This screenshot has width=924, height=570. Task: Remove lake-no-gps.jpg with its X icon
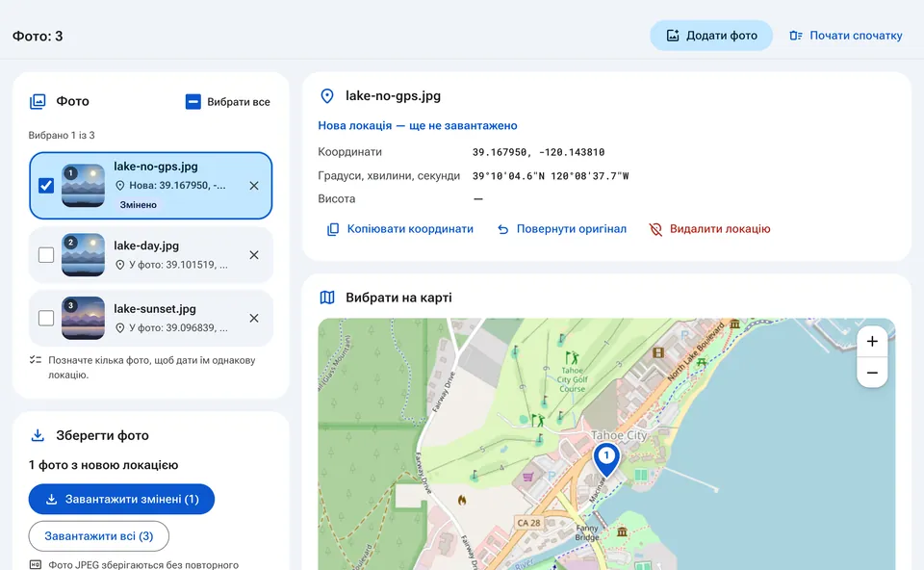point(254,186)
